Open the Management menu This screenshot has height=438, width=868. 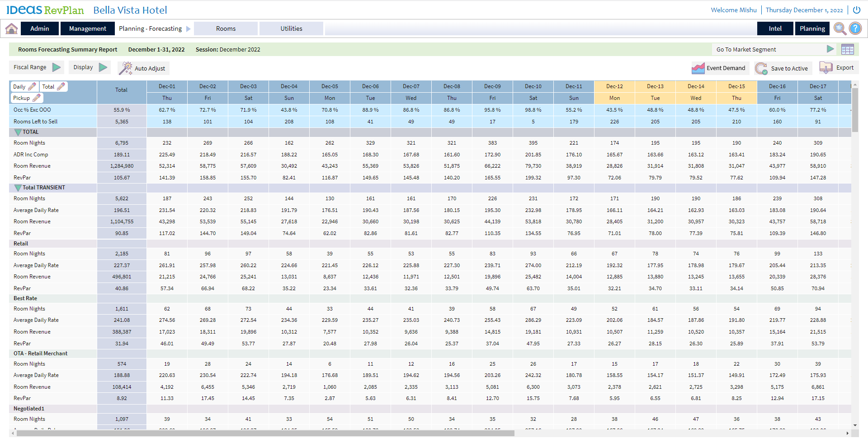(87, 28)
